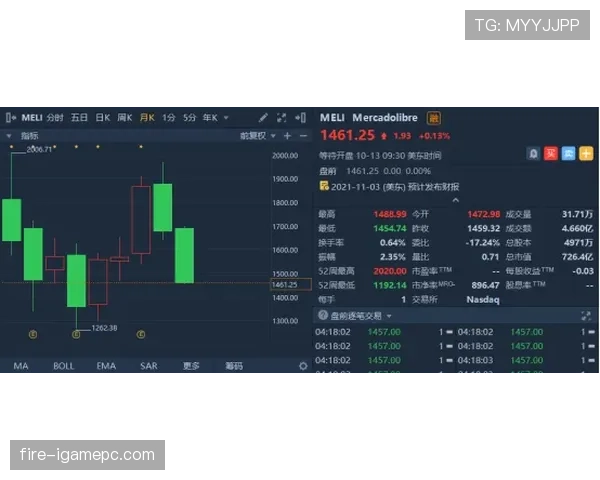Collapse the quote details with the up chevron
Image resolution: width=600 pixels, height=480 pixels.
455,200
